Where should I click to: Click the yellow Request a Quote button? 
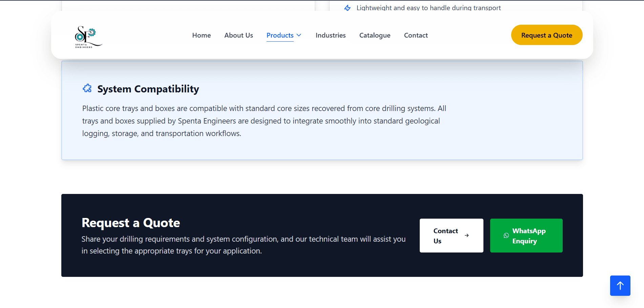point(547,35)
